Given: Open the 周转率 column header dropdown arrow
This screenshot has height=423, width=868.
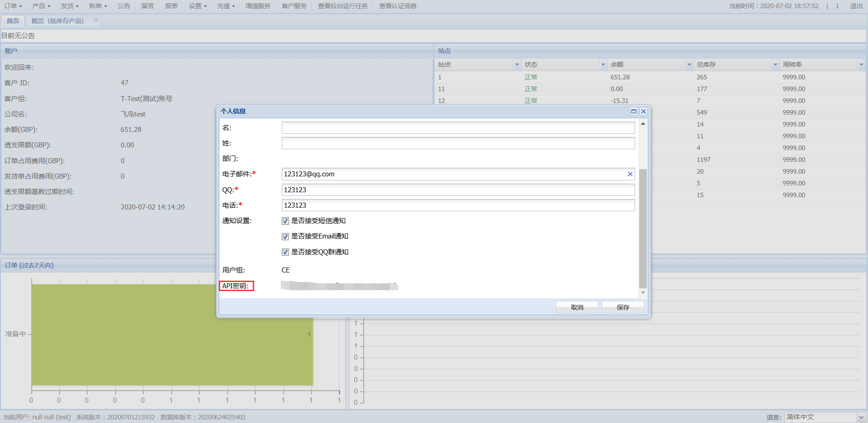Looking at the screenshot, I should (x=861, y=65).
